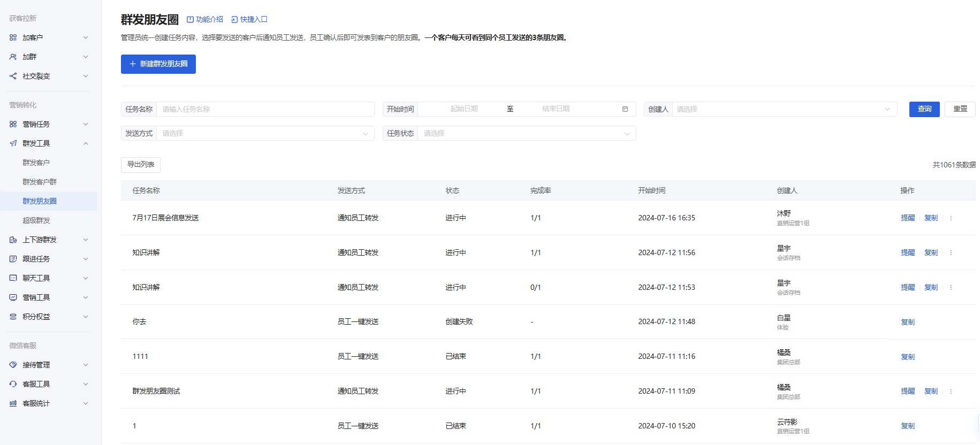The height and width of the screenshot is (445, 980).
Task: Open the 创建人 dropdown
Action: pos(785,109)
